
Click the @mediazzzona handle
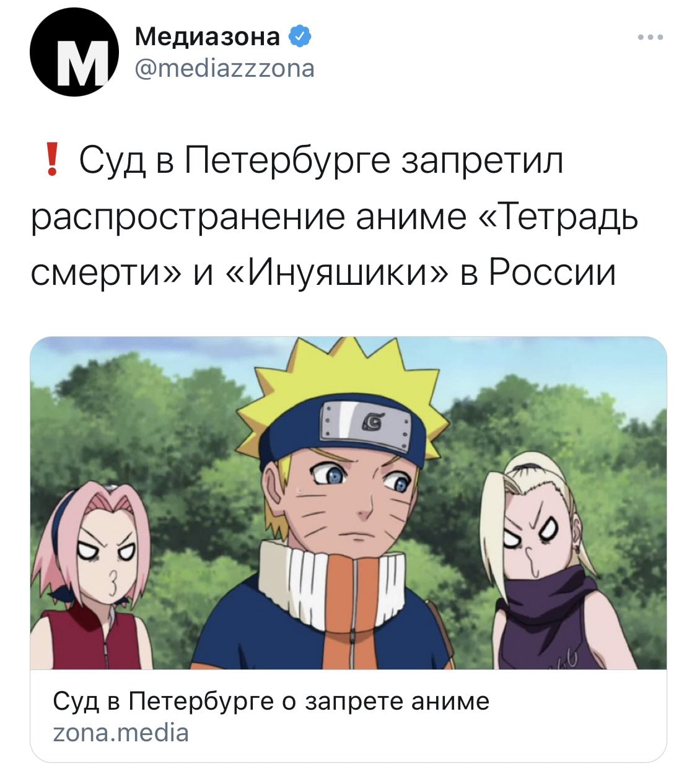click(x=224, y=68)
